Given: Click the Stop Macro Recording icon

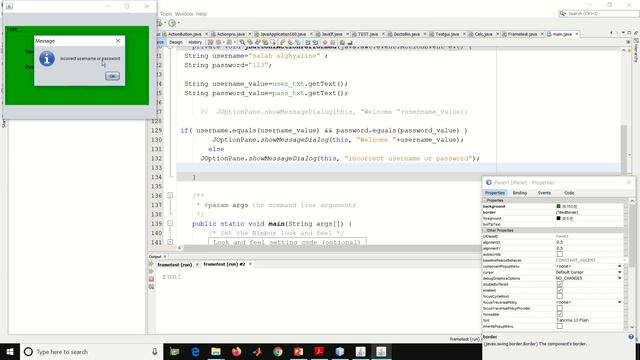Looking at the screenshot, I should point(333,42).
